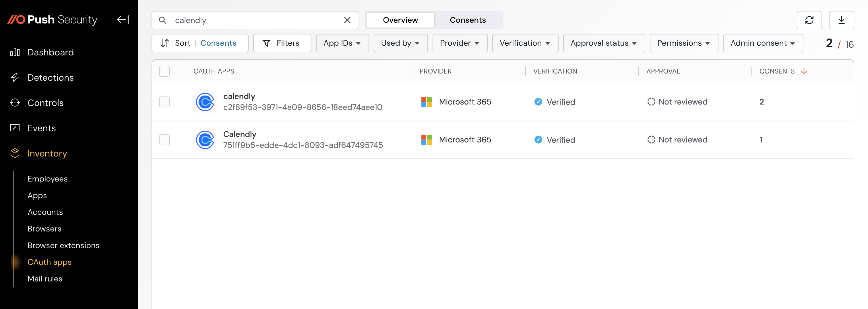Viewport: 868px width, 309px height.
Task: Click Verified badge icon in second row
Action: coord(538,140)
